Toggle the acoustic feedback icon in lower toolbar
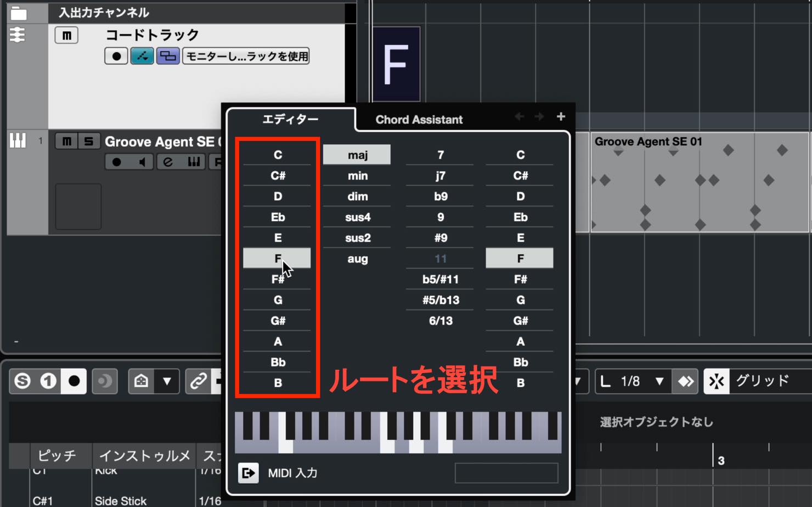Image resolution: width=812 pixels, height=507 pixels. point(104,381)
